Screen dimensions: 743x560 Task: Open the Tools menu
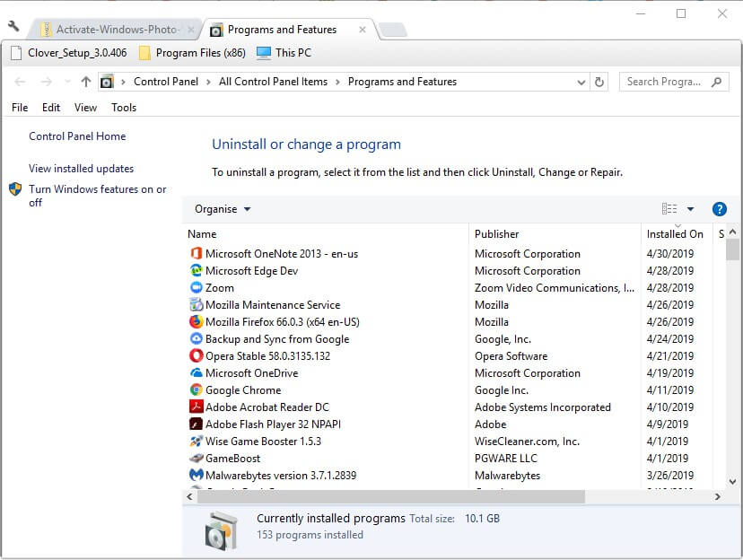[x=124, y=108]
